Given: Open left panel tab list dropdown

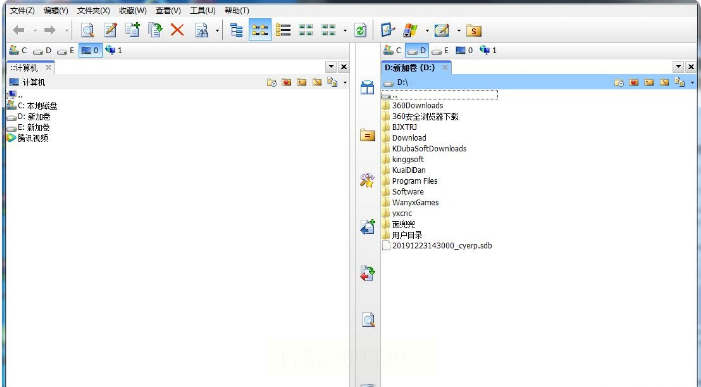Looking at the screenshot, I should (x=331, y=67).
